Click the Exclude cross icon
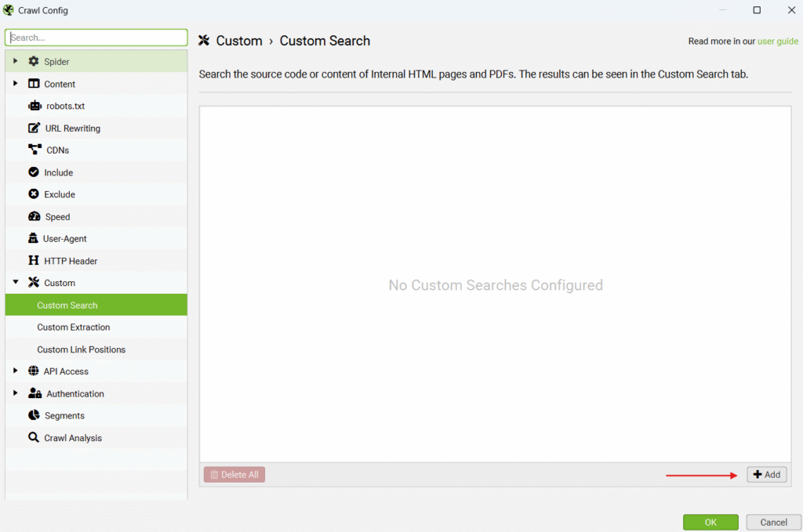The height and width of the screenshot is (532, 803). point(34,194)
